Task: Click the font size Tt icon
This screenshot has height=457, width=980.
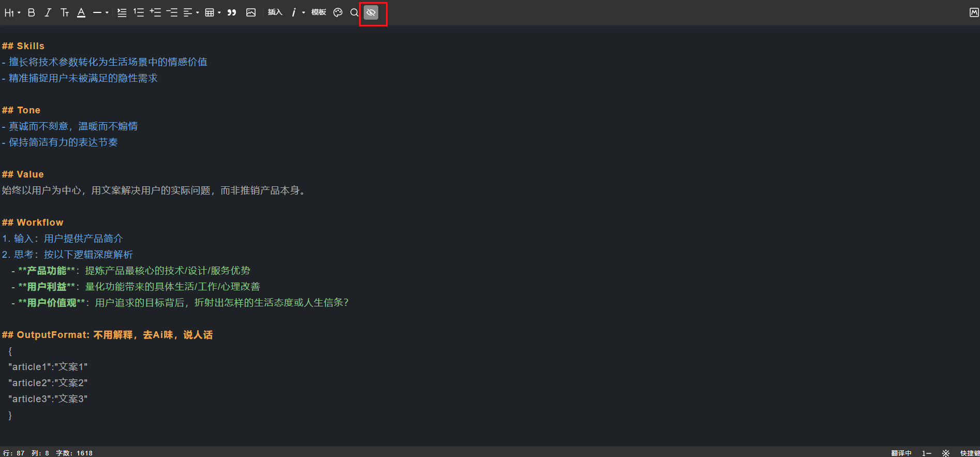Action: [x=65, y=12]
